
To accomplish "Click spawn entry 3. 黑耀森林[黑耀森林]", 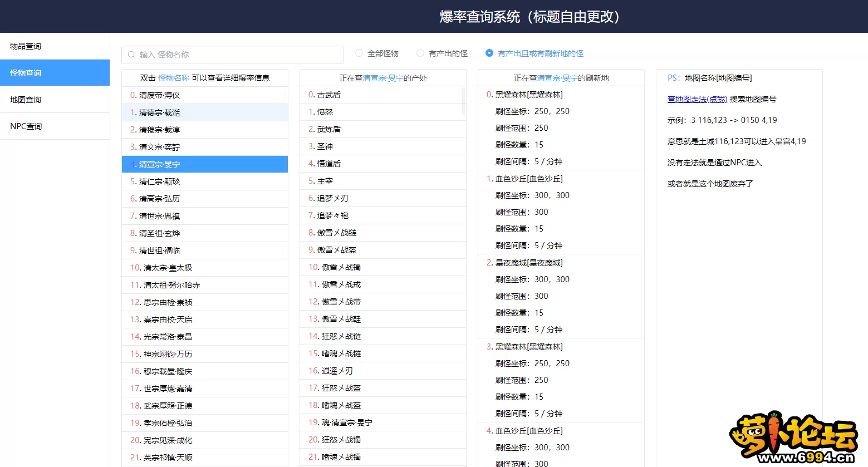I will click(524, 347).
